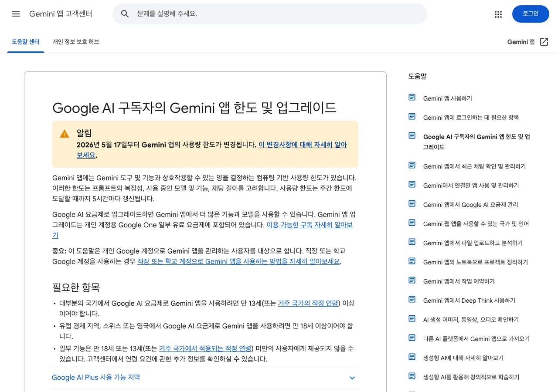Viewport: 558px width, 392px height.
Task: Open 거주 국가에서 적용되는 적정 연령 link
Action: click(205, 348)
